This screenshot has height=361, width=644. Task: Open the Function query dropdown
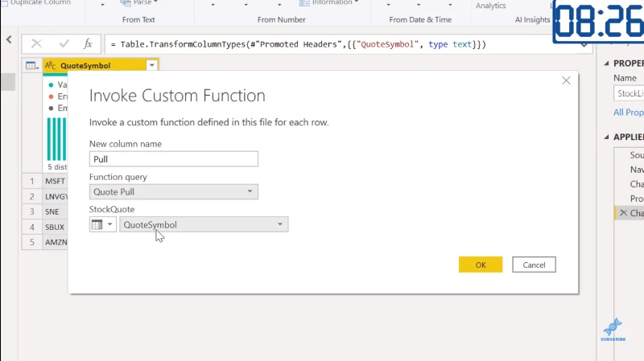(x=173, y=191)
